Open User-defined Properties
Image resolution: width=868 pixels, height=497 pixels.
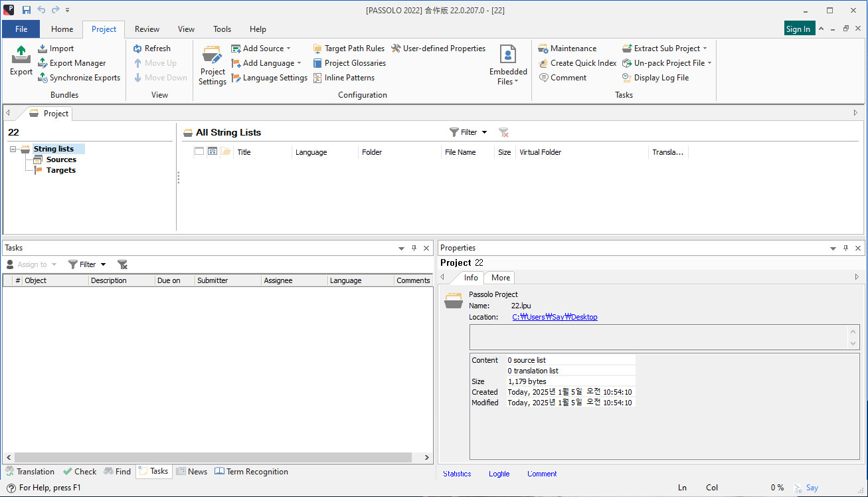[438, 49]
